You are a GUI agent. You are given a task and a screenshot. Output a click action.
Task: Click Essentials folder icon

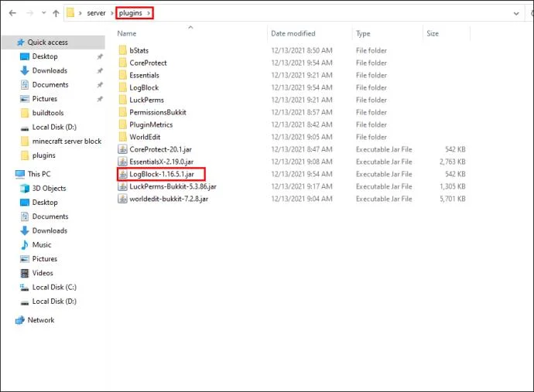122,75
